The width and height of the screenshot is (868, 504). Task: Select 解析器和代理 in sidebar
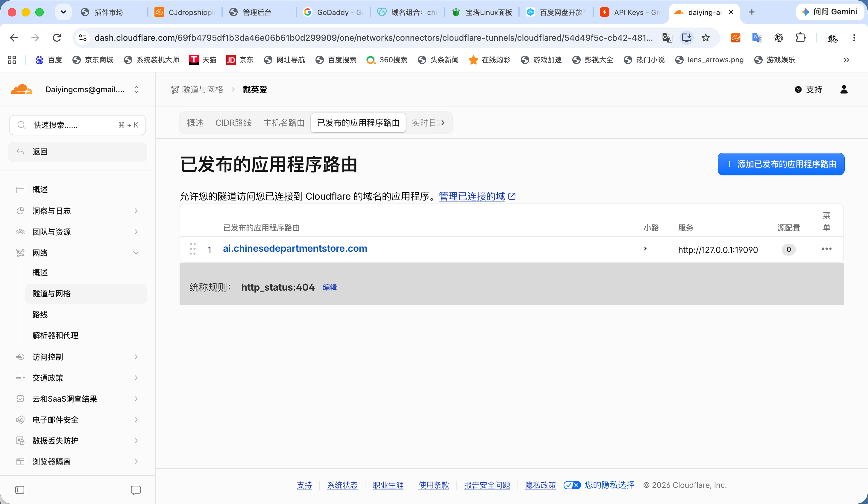click(x=55, y=336)
